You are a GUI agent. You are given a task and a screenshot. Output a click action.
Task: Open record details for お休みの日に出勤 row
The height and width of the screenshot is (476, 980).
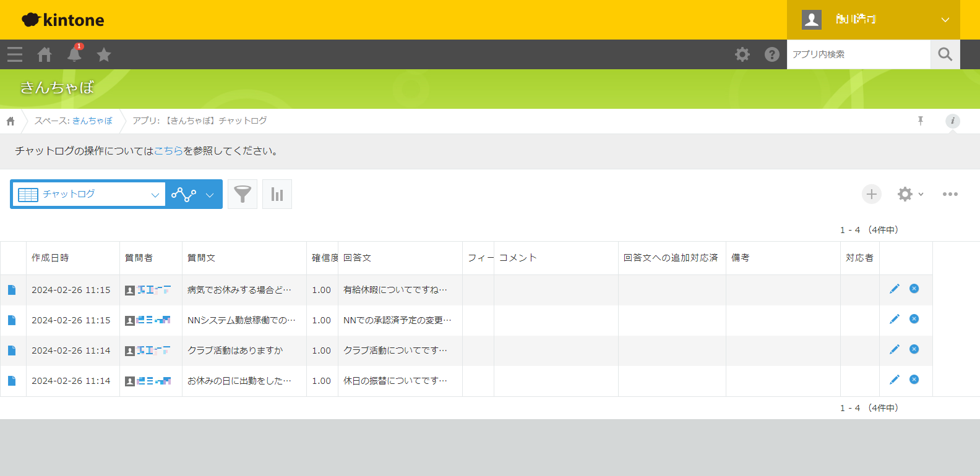tap(12, 381)
